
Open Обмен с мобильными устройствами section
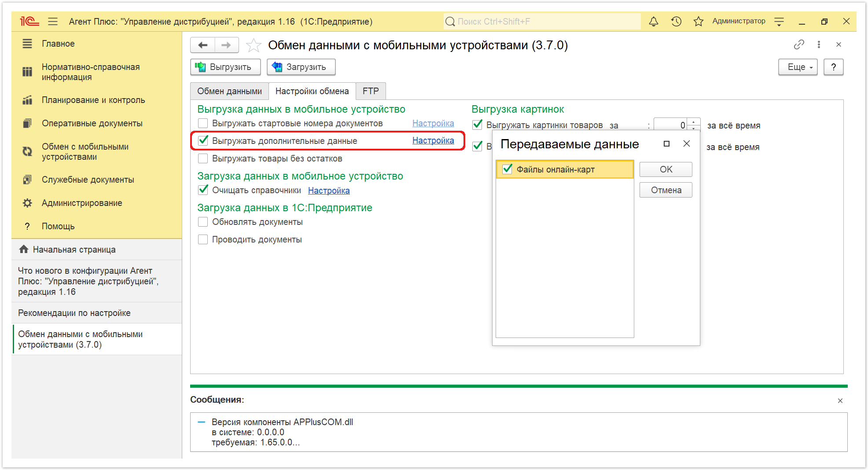point(96,151)
